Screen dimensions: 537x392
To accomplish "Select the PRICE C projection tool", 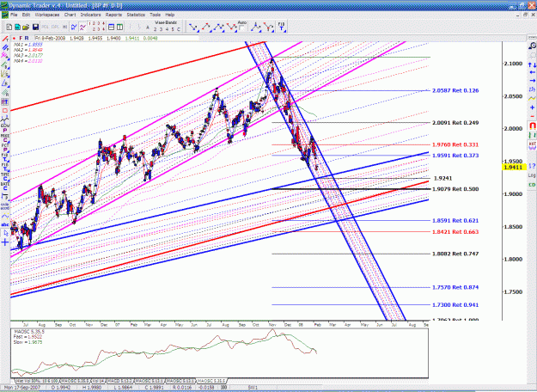I will click(x=5, y=138).
